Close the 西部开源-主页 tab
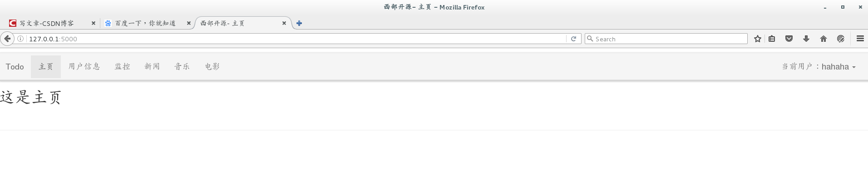 click(284, 23)
